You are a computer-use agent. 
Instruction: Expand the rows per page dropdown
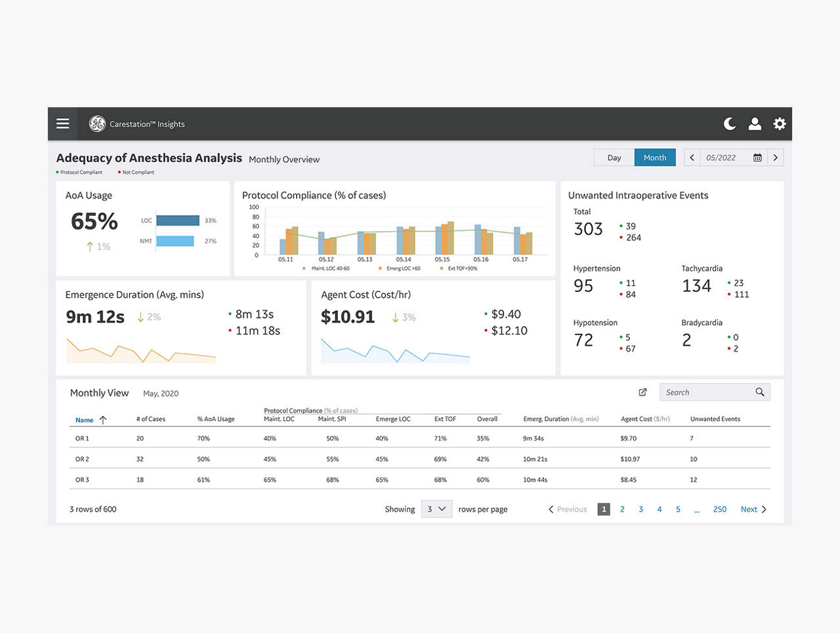tap(436, 509)
